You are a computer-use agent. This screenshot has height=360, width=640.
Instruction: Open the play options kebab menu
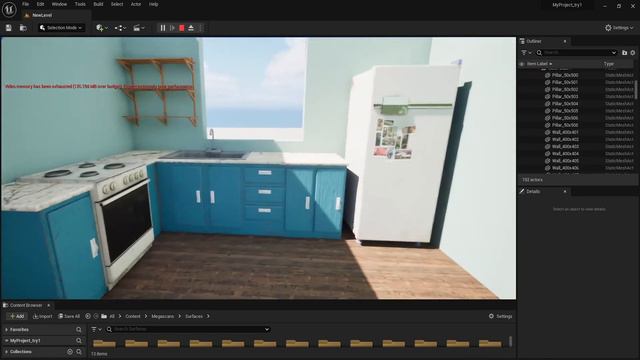tap(200, 28)
